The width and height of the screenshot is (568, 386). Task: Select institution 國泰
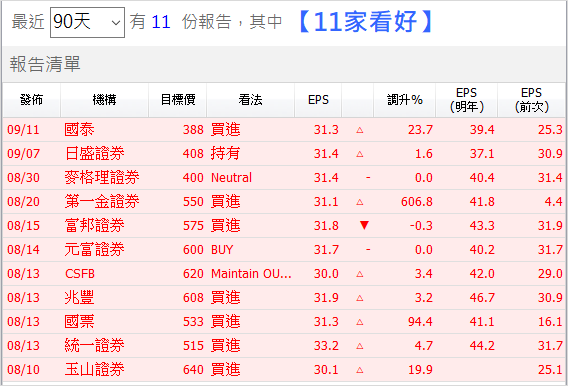pos(79,129)
